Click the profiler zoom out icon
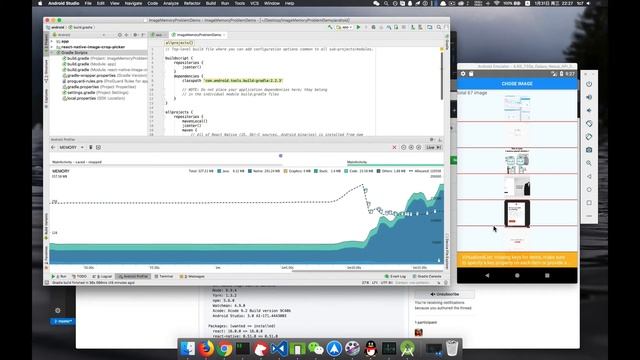Image resolution: width=640 pixels, height=360 pixels. coord(403,147)
